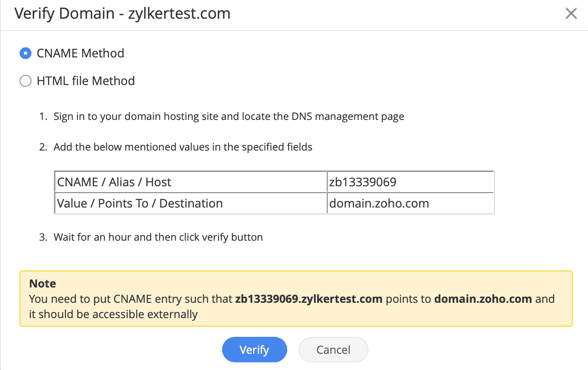The height and width of the screenshot is (370, 588).
Task: Click the blue Verify button
Action: tap(254, 350)
